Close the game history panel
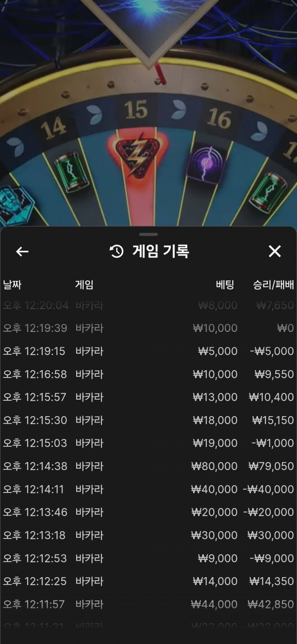 [275, 252]
